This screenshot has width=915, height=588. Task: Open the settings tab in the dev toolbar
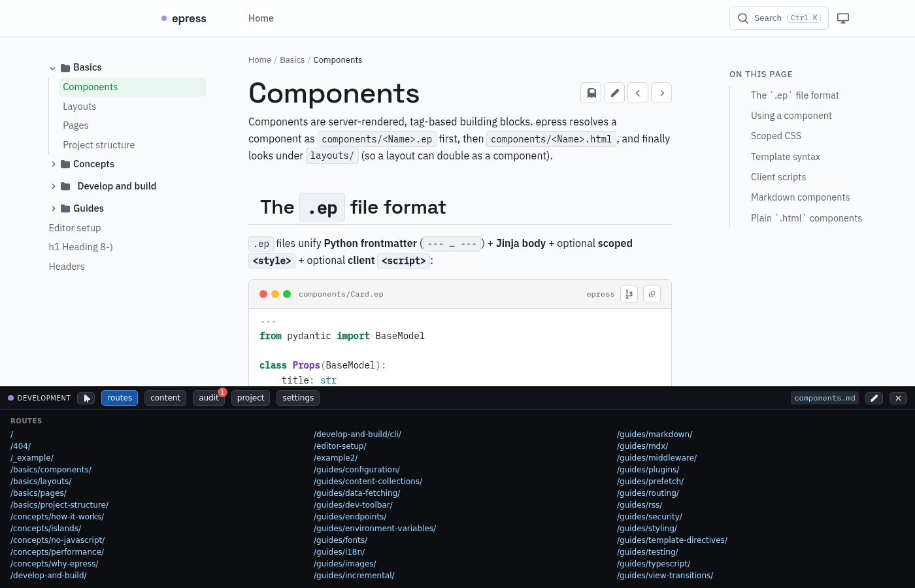pyautogui.click(x=298, y=398)
